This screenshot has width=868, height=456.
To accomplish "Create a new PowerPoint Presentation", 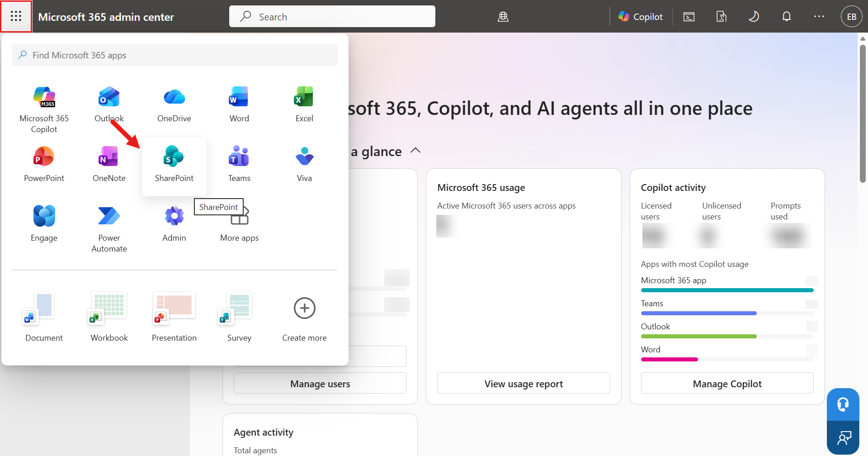I will tap(174, 317).
